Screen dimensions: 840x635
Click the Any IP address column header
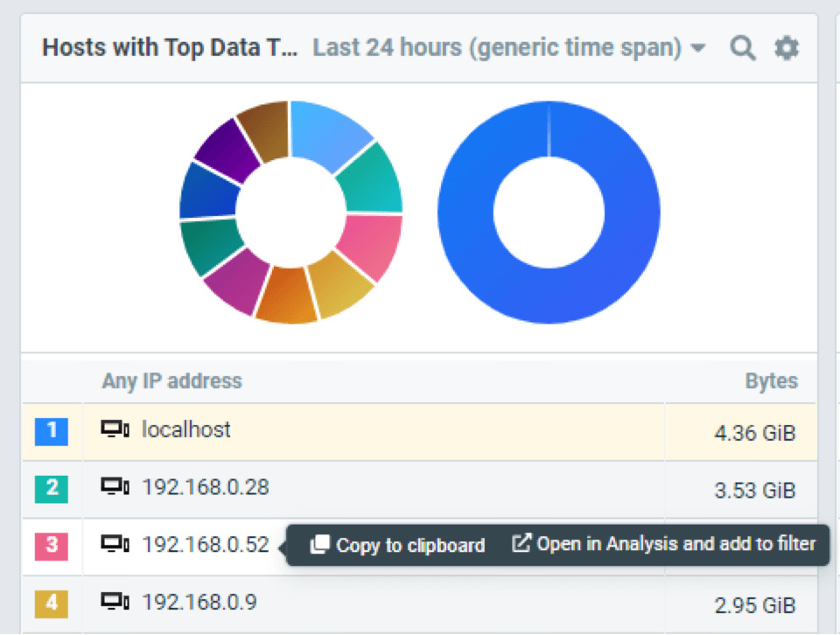tap(171, 381)
